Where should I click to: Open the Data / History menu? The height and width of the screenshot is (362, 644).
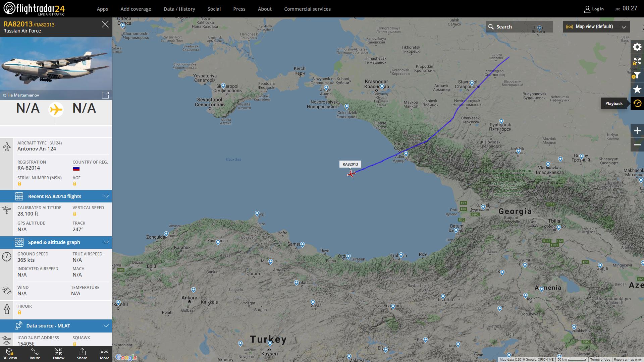point(179,9)
